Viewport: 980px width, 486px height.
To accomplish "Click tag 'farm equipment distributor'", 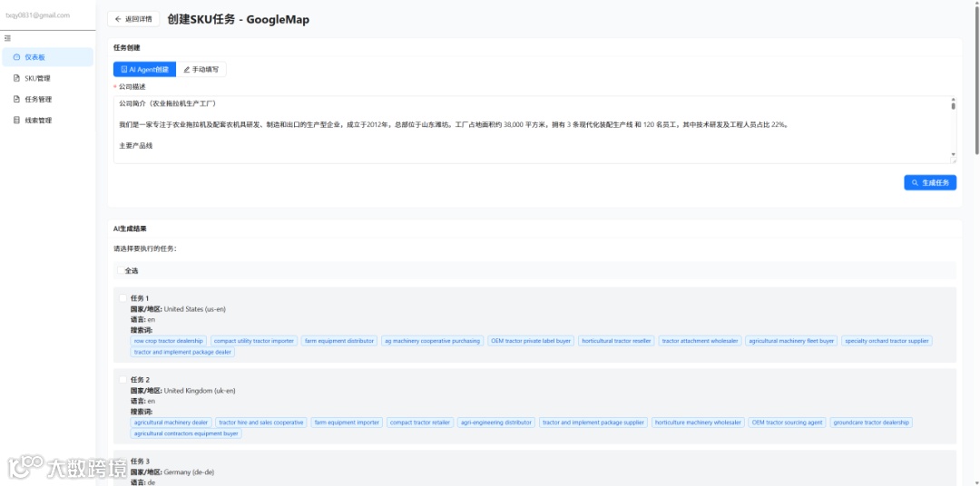I will point(338,341).
